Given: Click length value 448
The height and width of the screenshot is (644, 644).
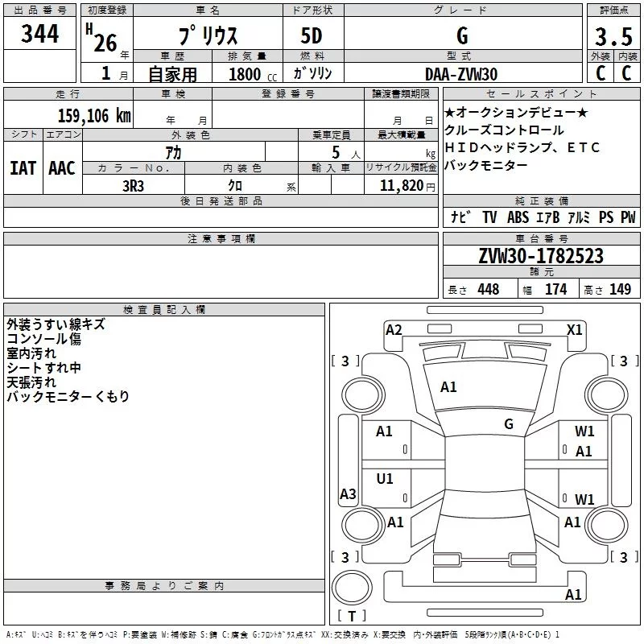Looking at the screenshot, I should click(x=489, y=289).
